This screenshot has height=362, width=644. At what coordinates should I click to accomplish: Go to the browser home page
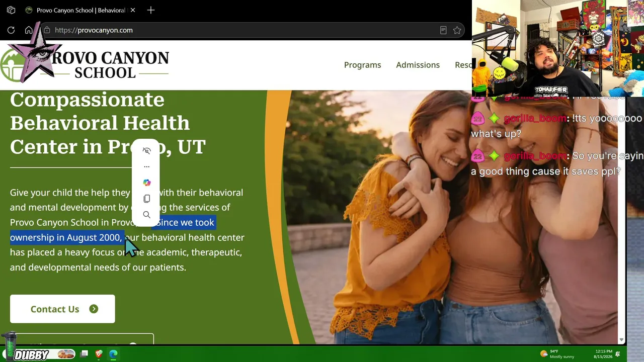pos(29,30)
